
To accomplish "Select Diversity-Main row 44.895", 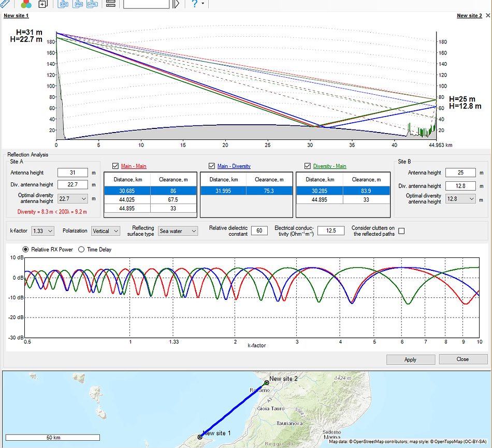I will [343, 199].
